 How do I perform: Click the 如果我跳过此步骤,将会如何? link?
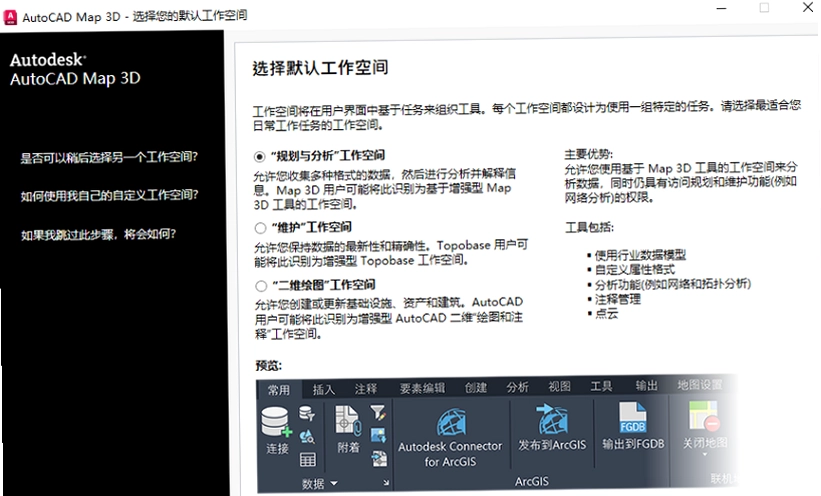pos(98,234)
